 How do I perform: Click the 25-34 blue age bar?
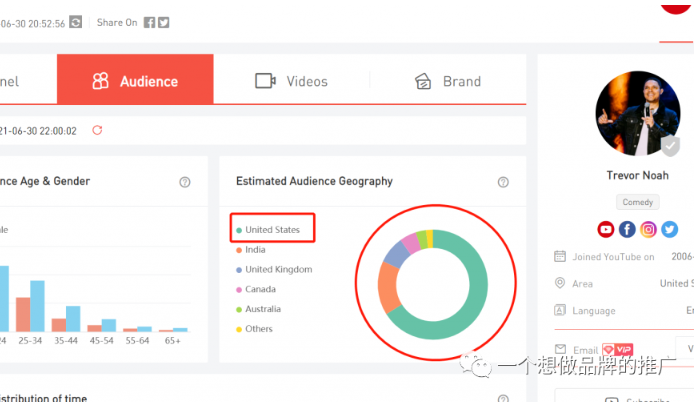37,306
